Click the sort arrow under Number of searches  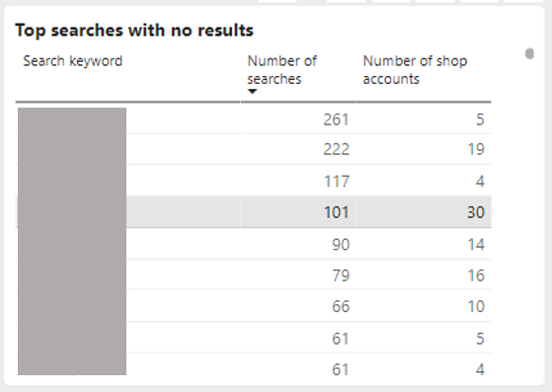click(x=252, y=92)
